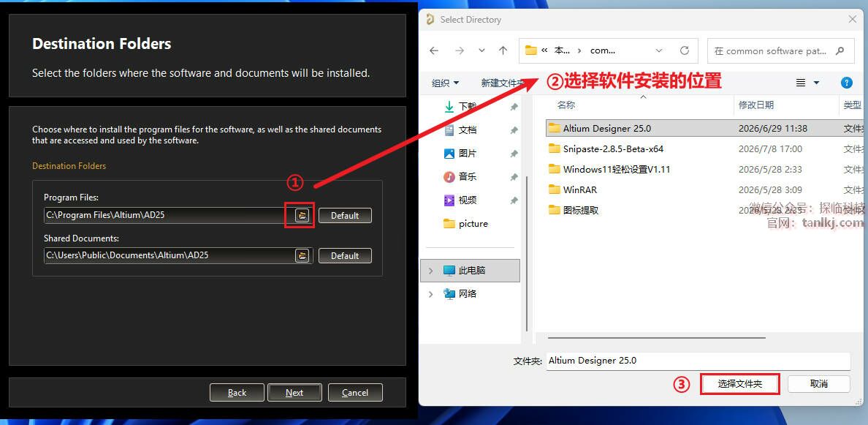Open 视频 in quick access
Screen dimensions: 868x425
468,200
